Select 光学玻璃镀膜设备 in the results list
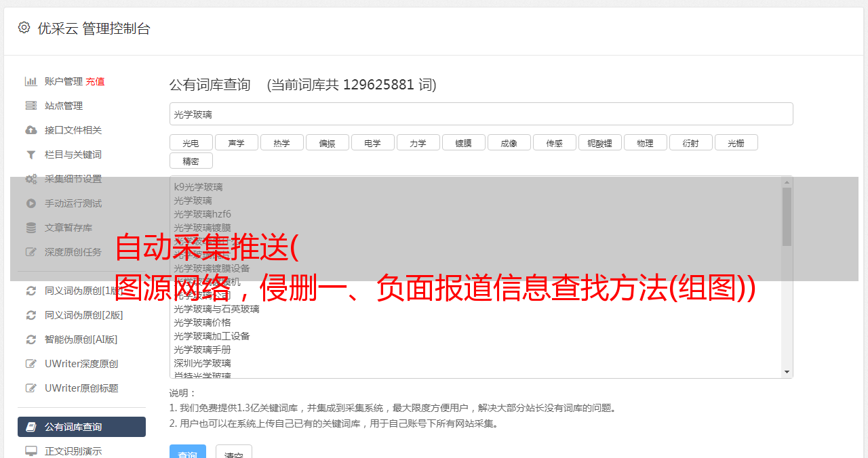The height and width of the screenshot is (458, 868). (x=212, y=268)
